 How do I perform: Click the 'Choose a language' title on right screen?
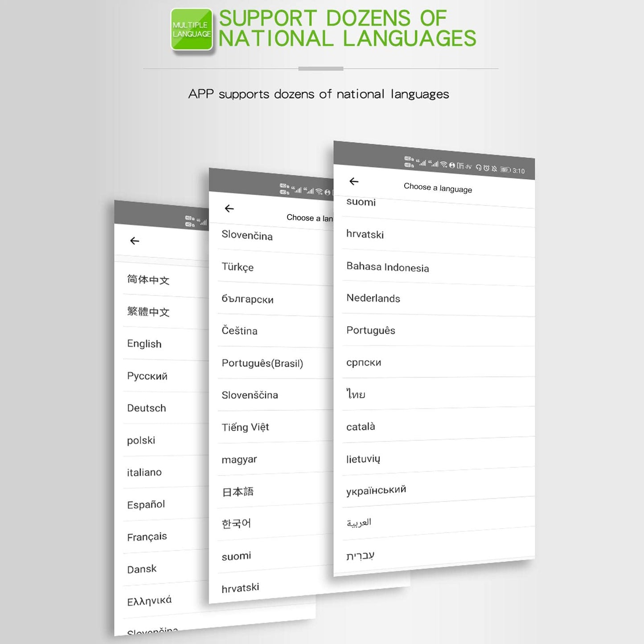point(438,188)
